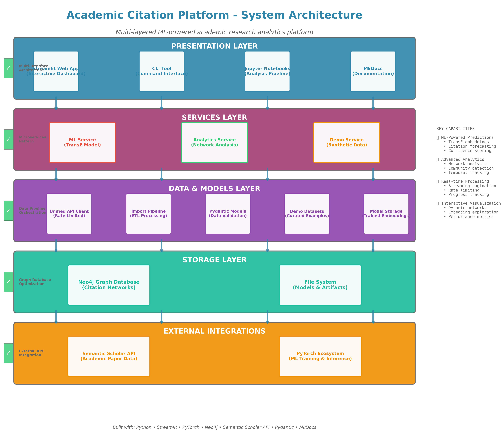Screen dimensions: 504x440
Task: Click the Semantic Scholar API box
Action: click(x=109, y=356)
